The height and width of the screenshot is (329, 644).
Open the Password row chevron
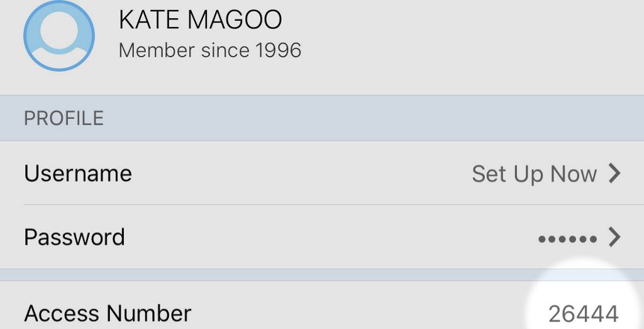click(x=614, y=237)
